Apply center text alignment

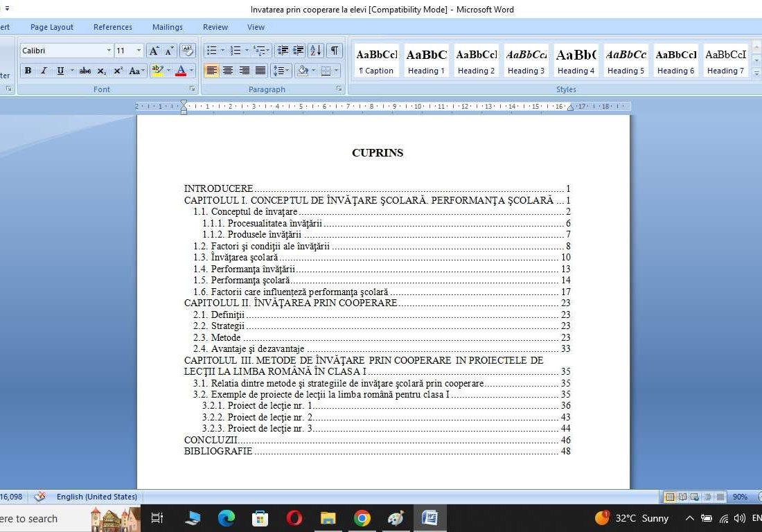click(x=228, y=71)
